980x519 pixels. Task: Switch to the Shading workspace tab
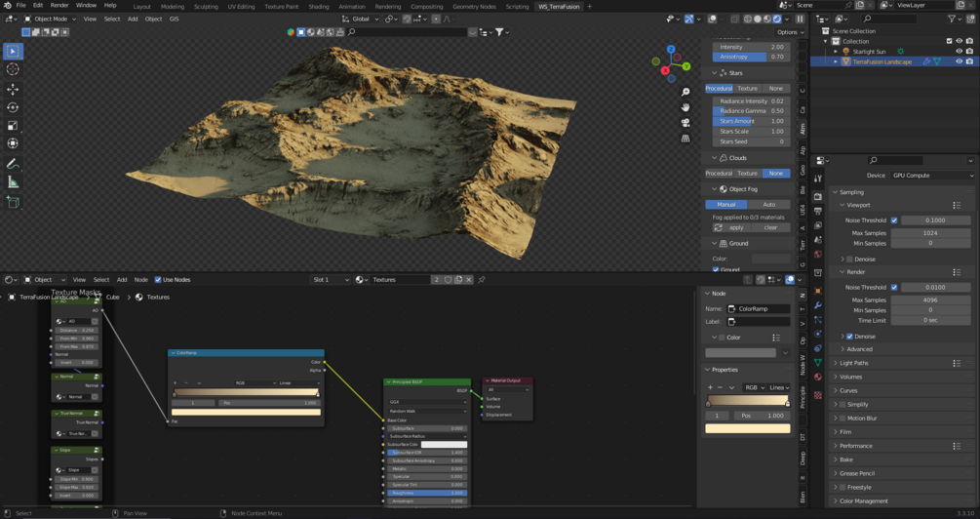[319, 6]
